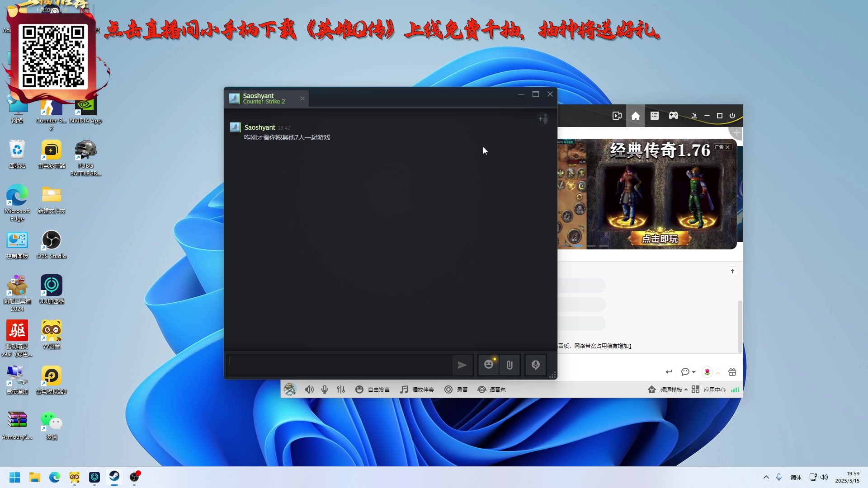Start recording with the 录音 button

click(x=456, y=389)
